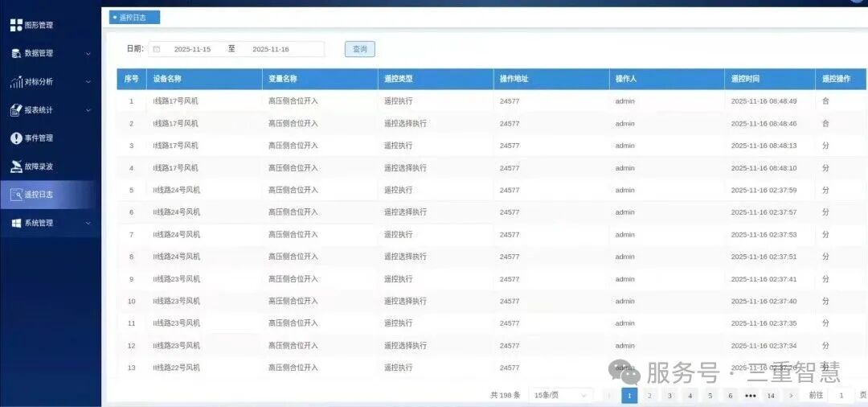The image size is (868, 407).
Task: Click 高压侧合位开入 in row 8
Action: tap(293, 257)
